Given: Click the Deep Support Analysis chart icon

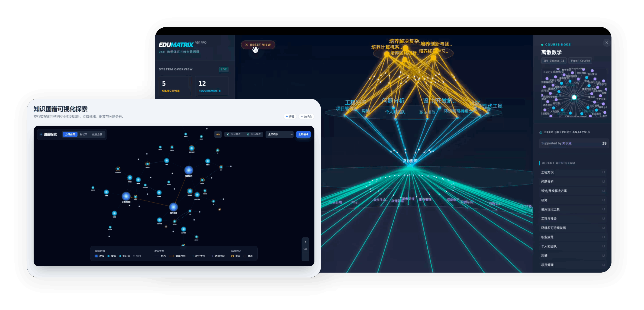Looking at the screenshot, I should (x=541, y=132).
